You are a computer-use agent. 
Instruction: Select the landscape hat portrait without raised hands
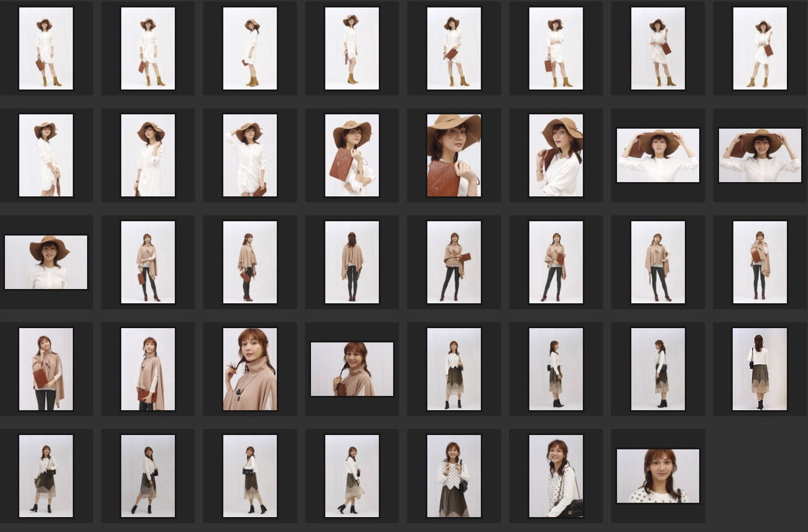point(46,262)
